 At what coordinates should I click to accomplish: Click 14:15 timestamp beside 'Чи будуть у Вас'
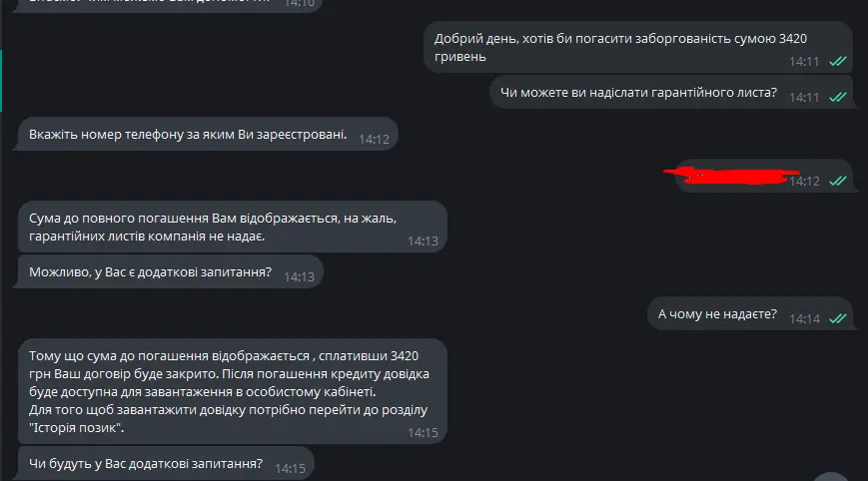tap(290, 469)
